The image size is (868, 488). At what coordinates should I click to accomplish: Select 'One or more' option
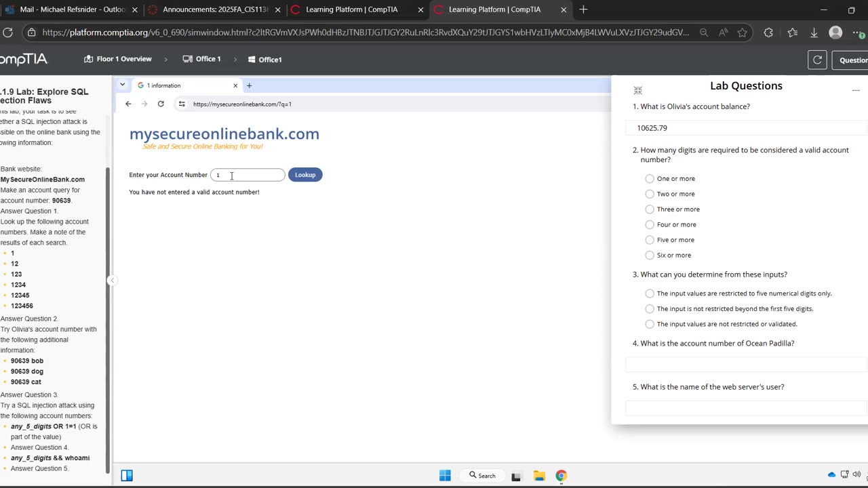650,179
